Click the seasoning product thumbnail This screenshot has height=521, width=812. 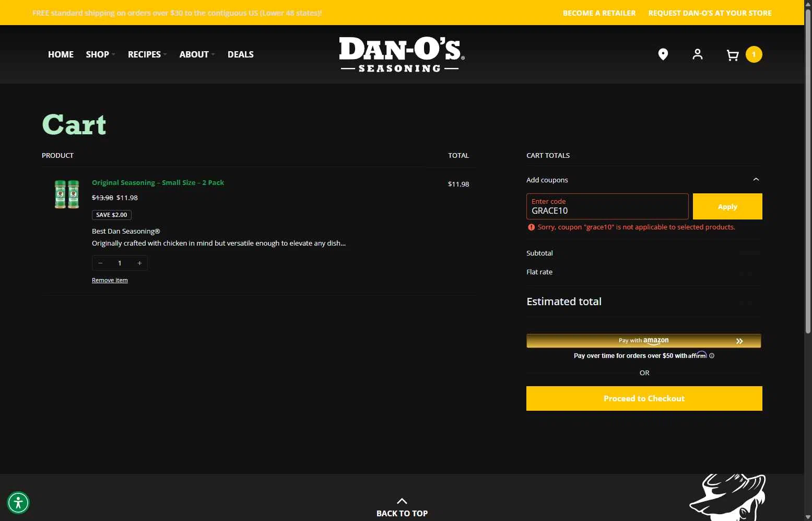(67, 194)
